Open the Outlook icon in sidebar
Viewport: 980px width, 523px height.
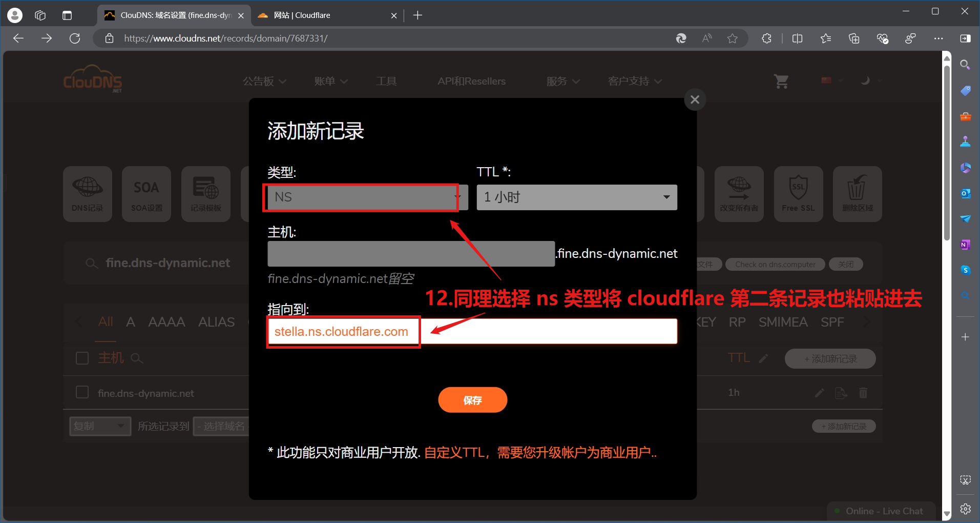point(965,193)
